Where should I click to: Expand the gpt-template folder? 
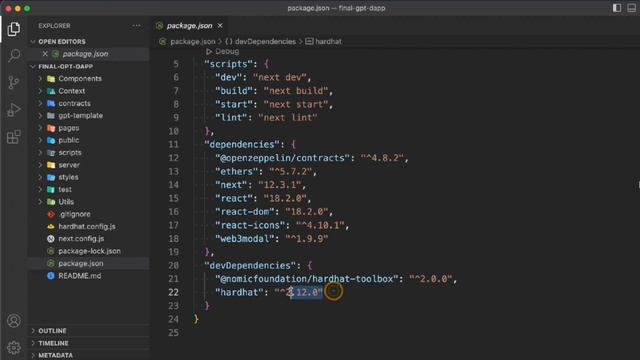click(80, 116)
